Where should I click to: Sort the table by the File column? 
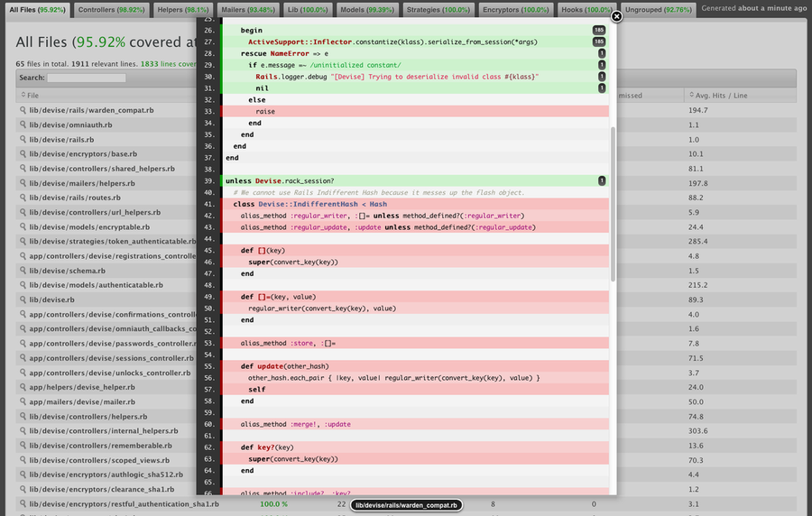(x=33, y=95)
